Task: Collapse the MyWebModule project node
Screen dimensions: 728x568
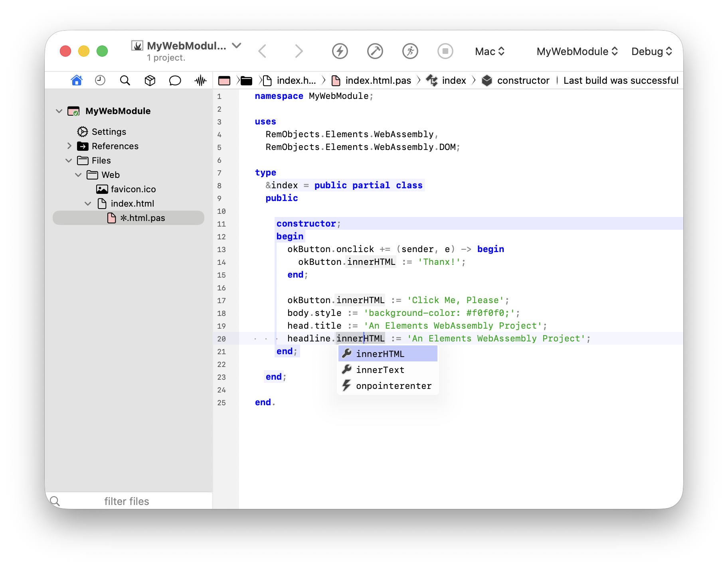Action: (59, 111)
